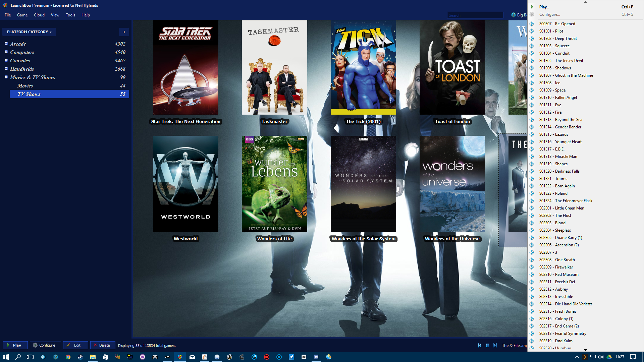This screenshot has height=362, width=644.
Task: Open Kodi from the Windows taskbar
Action: coord(43,357)
